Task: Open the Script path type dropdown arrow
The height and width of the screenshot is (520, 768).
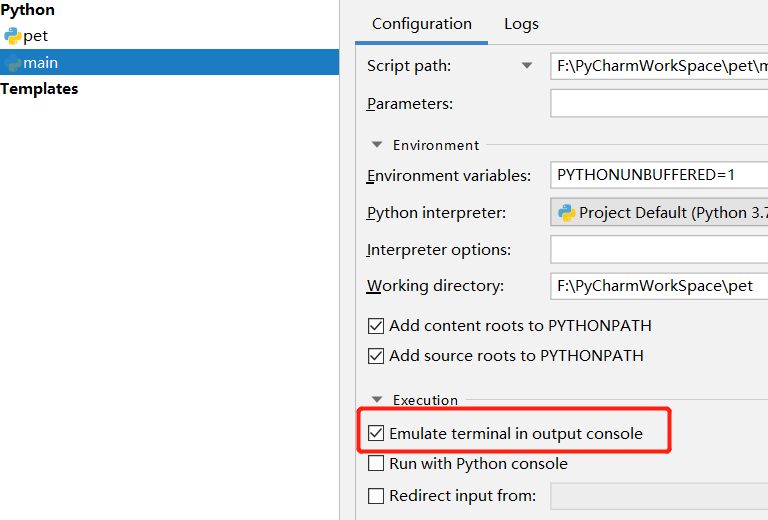Action: click(527, 66)
